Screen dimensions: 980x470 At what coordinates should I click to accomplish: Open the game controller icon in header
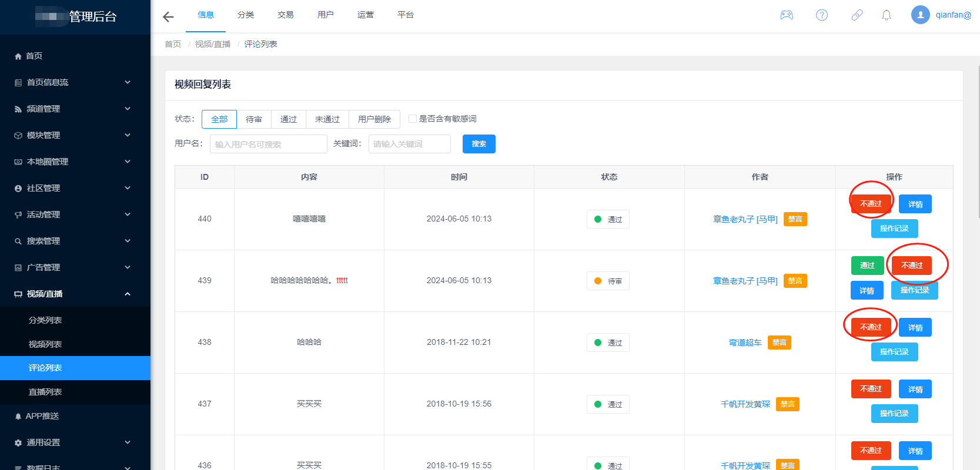tap(787, 15)
